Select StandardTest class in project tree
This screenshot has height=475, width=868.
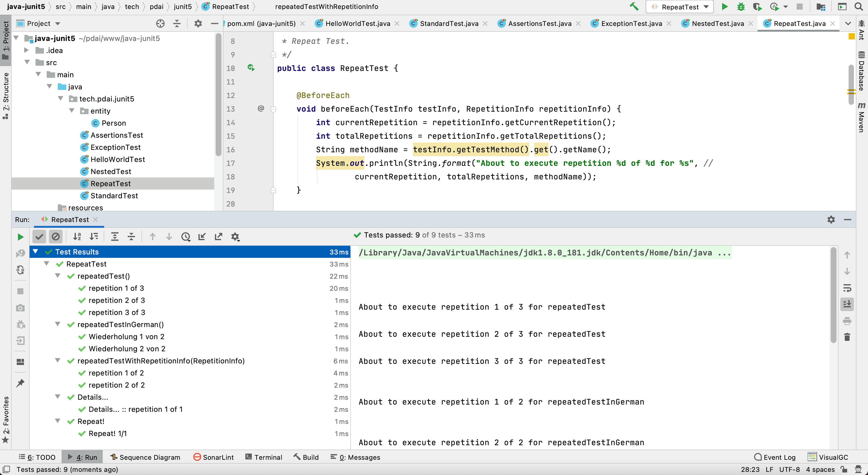(x=114, y=196)
